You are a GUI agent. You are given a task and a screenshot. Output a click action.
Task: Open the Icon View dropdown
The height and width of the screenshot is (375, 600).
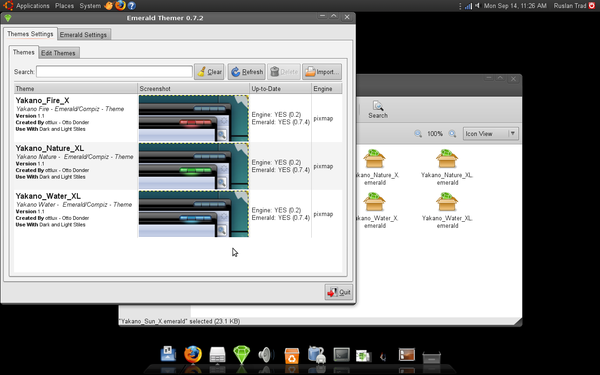point(491,134)
